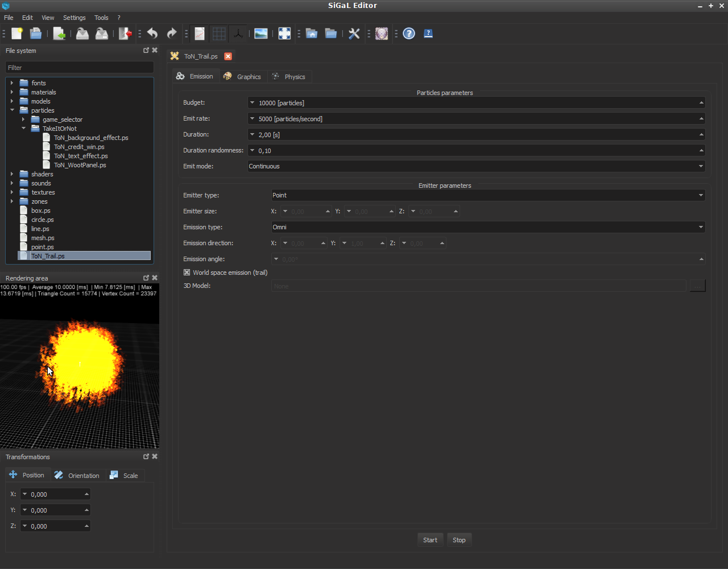This screenshot has width=728, height=569.
Task: Click the file system Filter field
Action: [80, 68]
